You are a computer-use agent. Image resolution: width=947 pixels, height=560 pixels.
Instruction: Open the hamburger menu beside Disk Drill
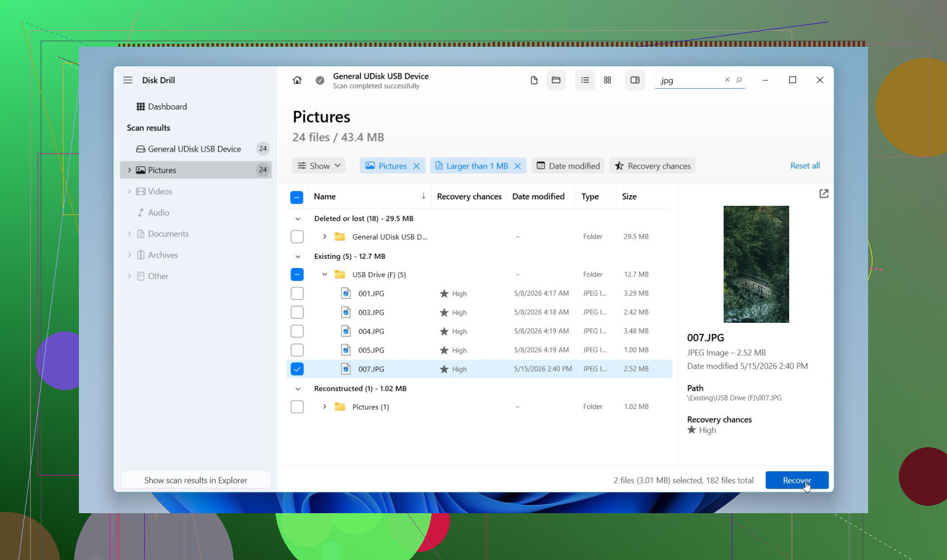coord(128,80)
